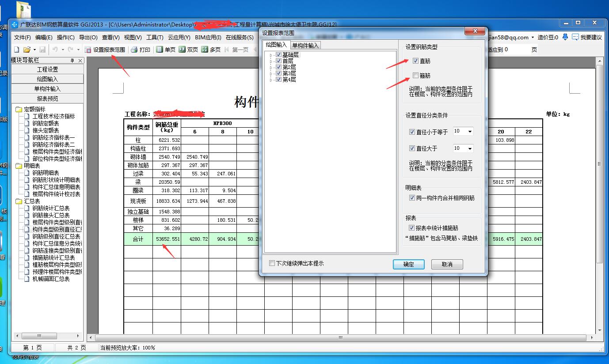This screenshot has width=609, height=364.
Task: Open 编辑(E) menu
Action: pos(44,38)
